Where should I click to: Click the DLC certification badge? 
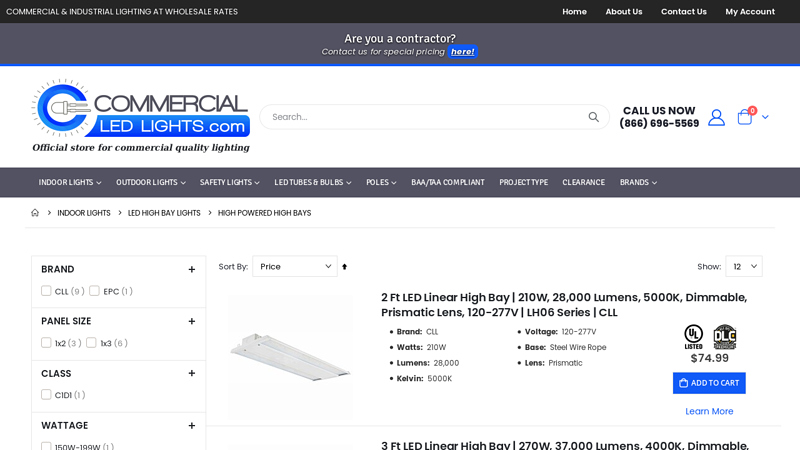click(x=724, y=337)
